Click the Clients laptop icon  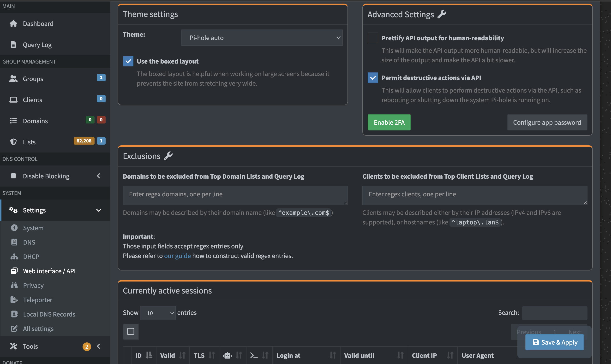(13, 100)
